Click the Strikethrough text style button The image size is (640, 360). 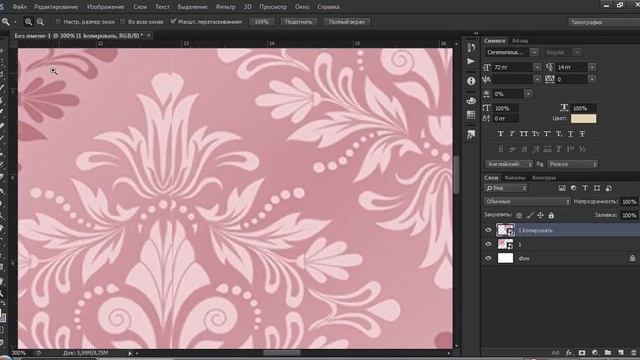tap(582, 133)
